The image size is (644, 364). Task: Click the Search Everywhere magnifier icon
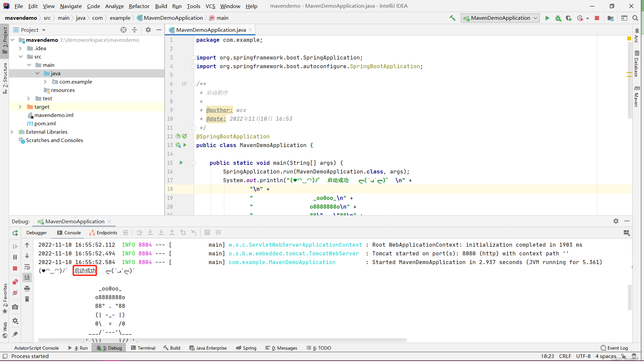click(x=635, y=18)
